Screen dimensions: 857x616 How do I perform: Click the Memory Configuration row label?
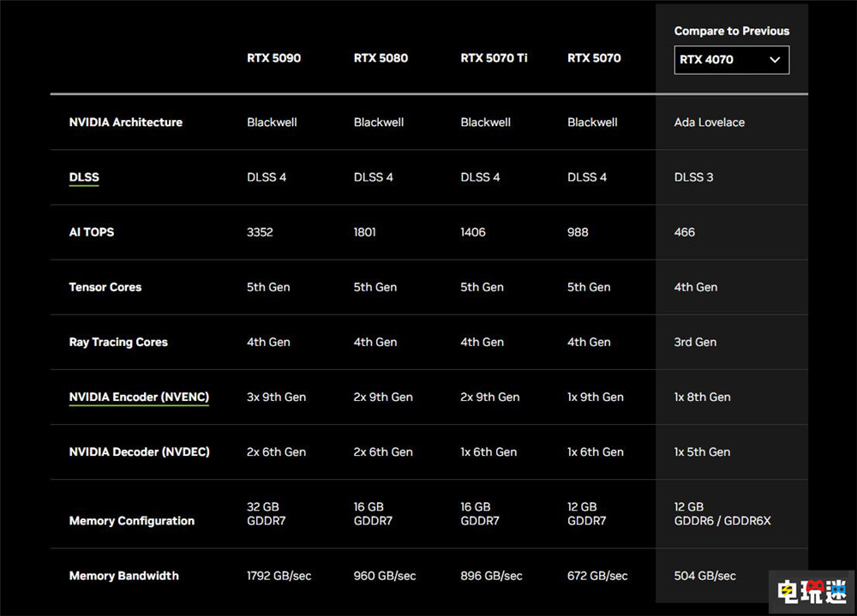pos(131,521)
